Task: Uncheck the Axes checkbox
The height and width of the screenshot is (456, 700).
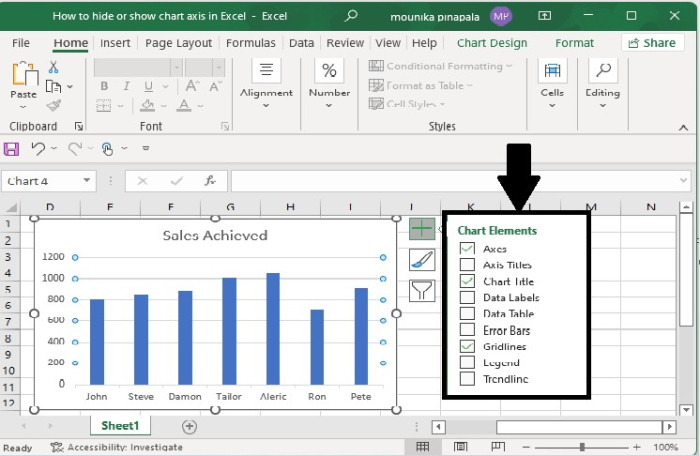Action: pos(467,249)
